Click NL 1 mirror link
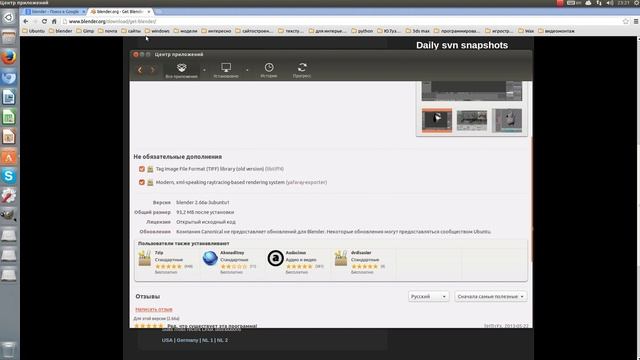This screenshot has width=640, height=360. [x=207, y=340]
